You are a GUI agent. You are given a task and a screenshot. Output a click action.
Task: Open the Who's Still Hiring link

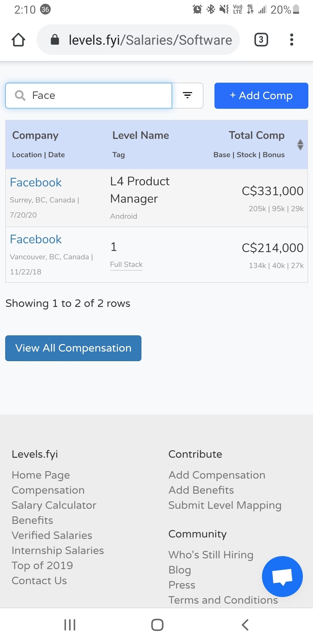point(211,555)
